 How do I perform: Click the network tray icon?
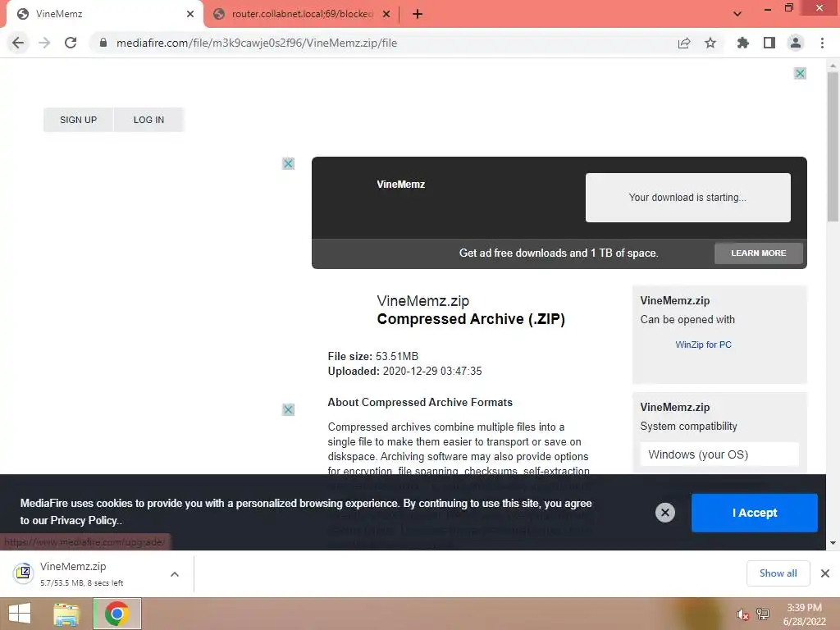pos(763,614)
